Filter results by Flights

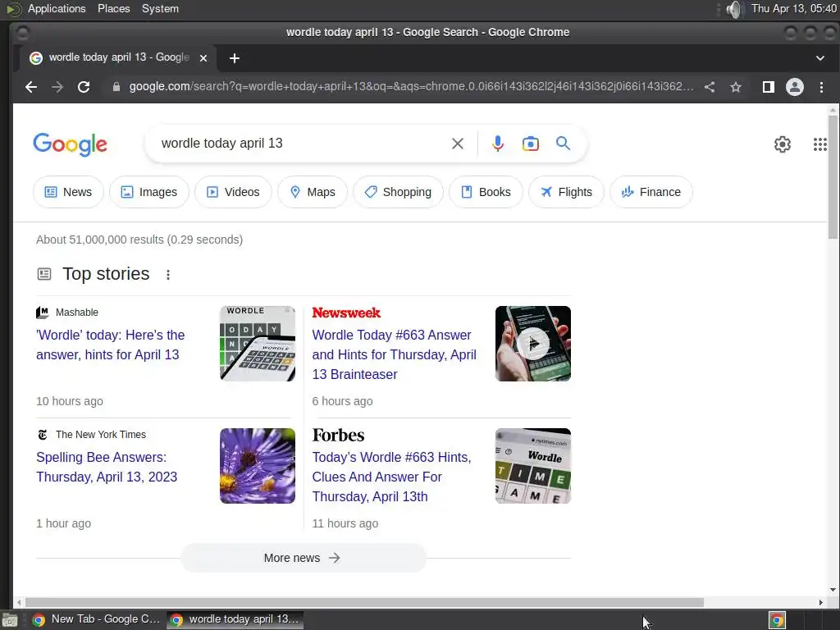(x=566, y=192)
